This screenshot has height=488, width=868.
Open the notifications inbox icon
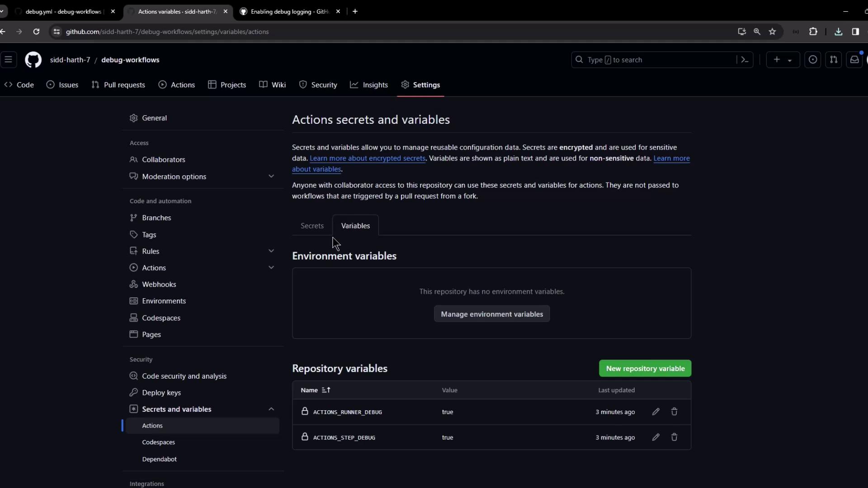854,60
